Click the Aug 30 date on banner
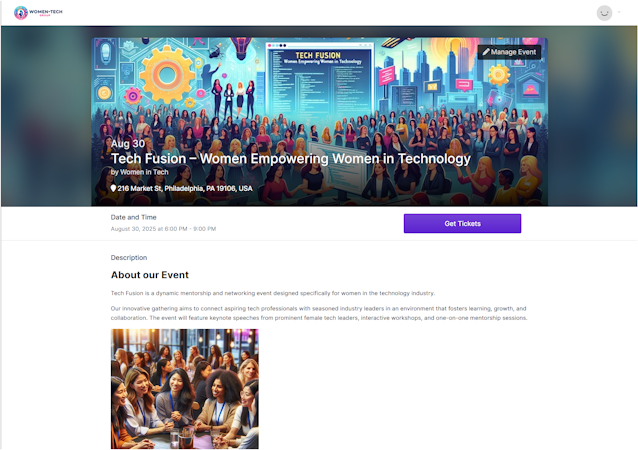 pos(128,144)
